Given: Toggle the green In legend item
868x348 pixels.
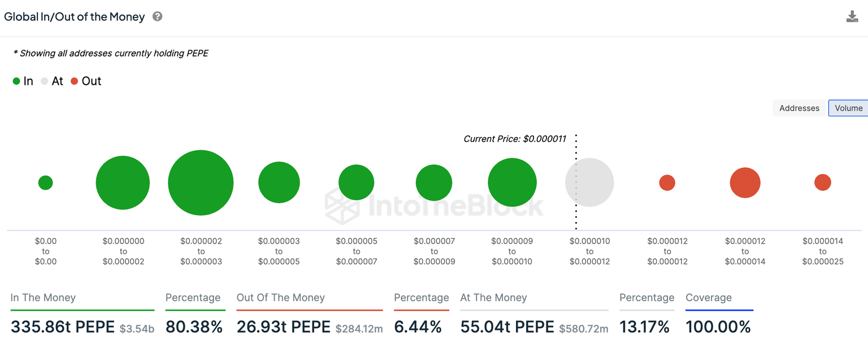Looking at the screenshot, I should click(x=23, y=81).
